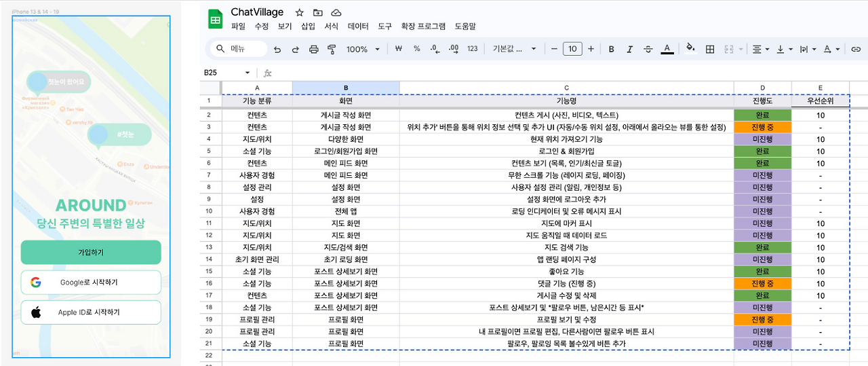Apply won currency format
This screenshot has height=366, width=868.
coord(399,49)
